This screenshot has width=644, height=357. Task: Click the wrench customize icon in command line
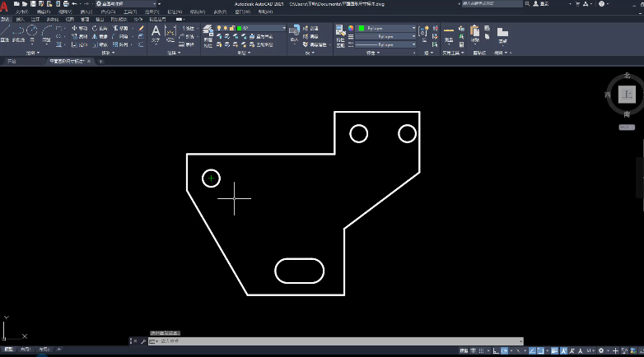[143, 341]
